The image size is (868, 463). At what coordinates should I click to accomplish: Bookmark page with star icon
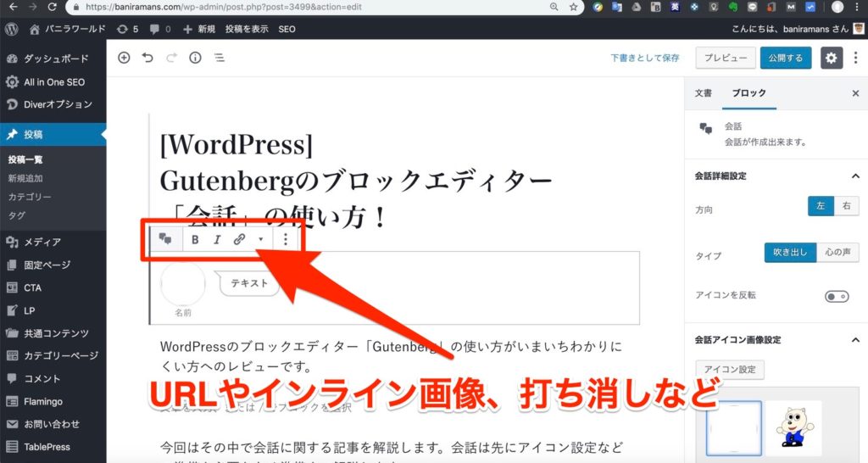point(574,7)
